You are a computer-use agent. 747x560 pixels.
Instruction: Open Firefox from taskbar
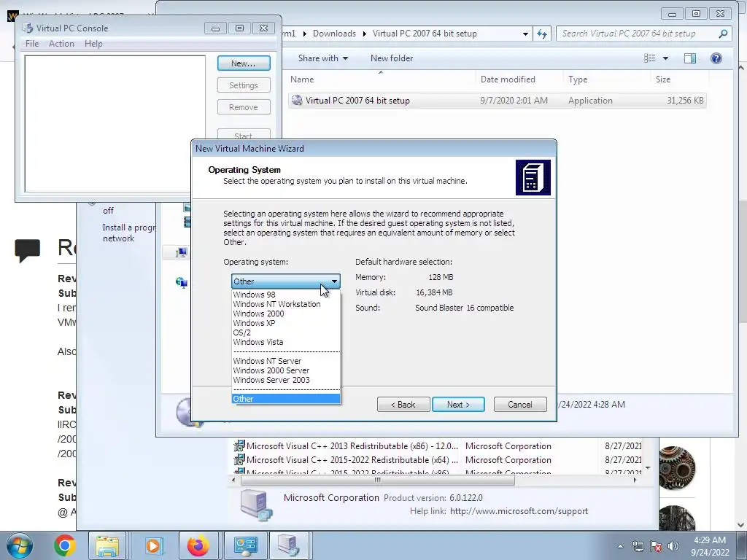click(x=198, y=545)
